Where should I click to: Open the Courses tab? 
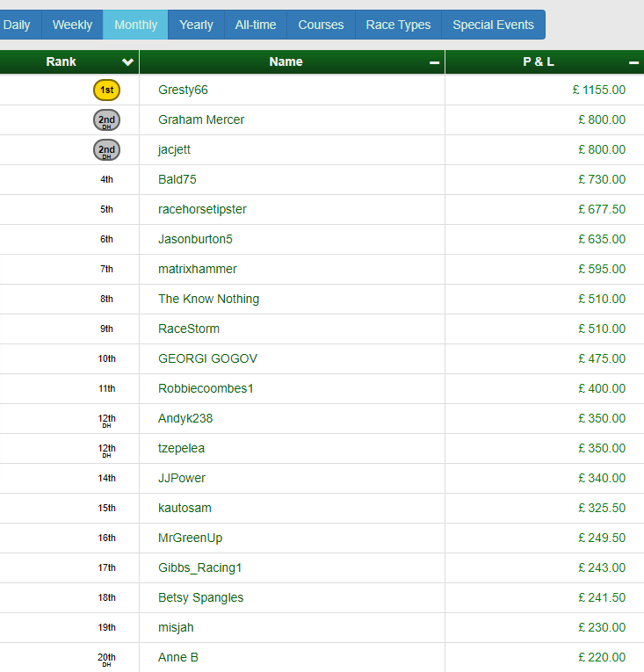coord(321,25)
